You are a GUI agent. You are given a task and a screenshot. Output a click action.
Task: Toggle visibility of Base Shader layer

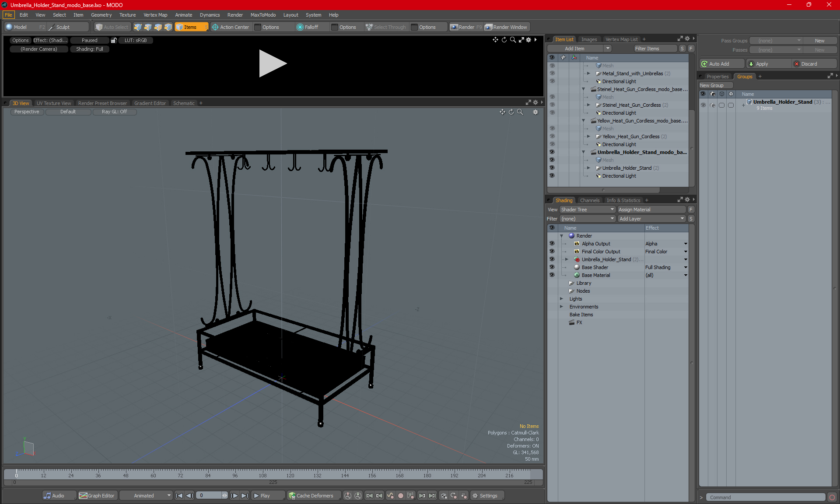552,267
